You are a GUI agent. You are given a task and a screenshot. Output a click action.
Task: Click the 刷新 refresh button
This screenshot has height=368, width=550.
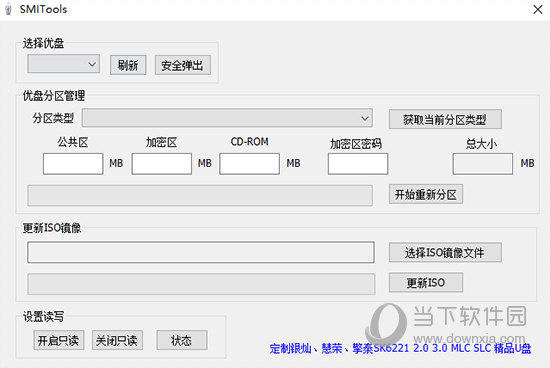[128, 65]
